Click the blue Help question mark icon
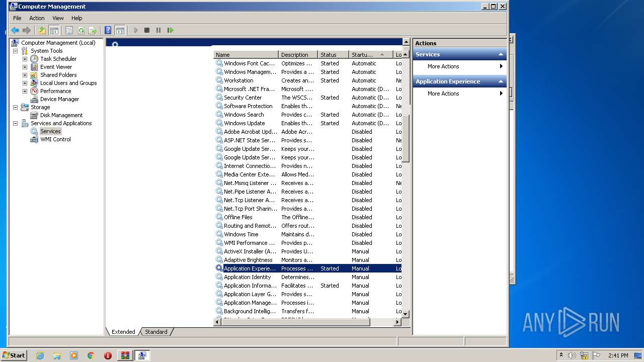This screenshot has height=362, width=644. click(x=108, y=30)
